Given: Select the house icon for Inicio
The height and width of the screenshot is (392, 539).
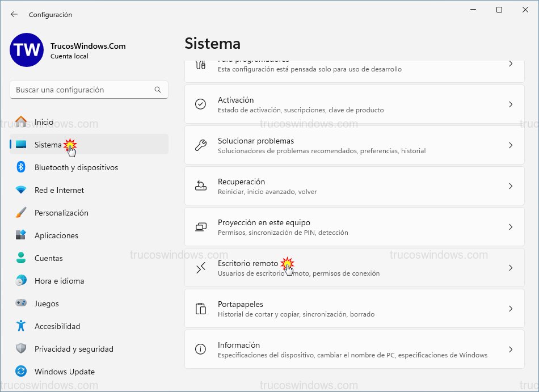Looking at the screenshot, I should click(21, 122).
